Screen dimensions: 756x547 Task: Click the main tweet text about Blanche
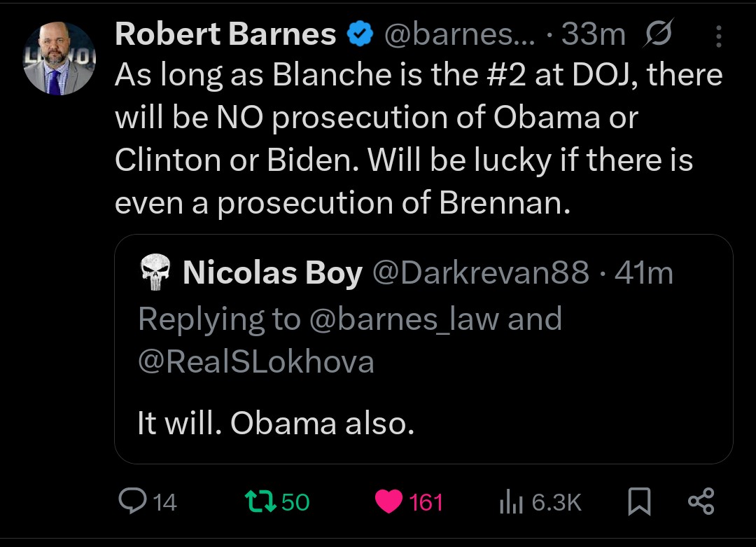pyautogui.click(x=418, y=139)
